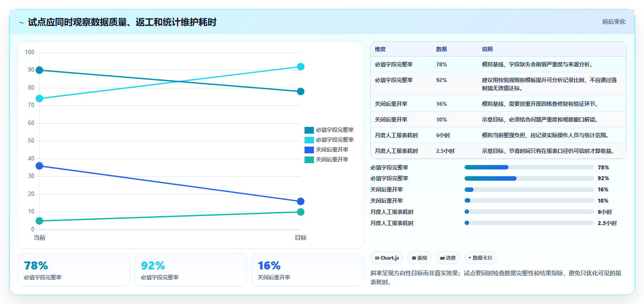Click dark teal data point at 78 under 目标
644x304 pixels.
[x=301, y=91]
